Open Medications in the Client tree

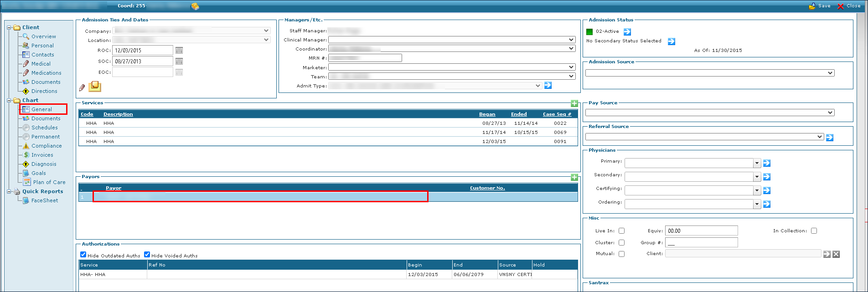click(x=46, y=73)
